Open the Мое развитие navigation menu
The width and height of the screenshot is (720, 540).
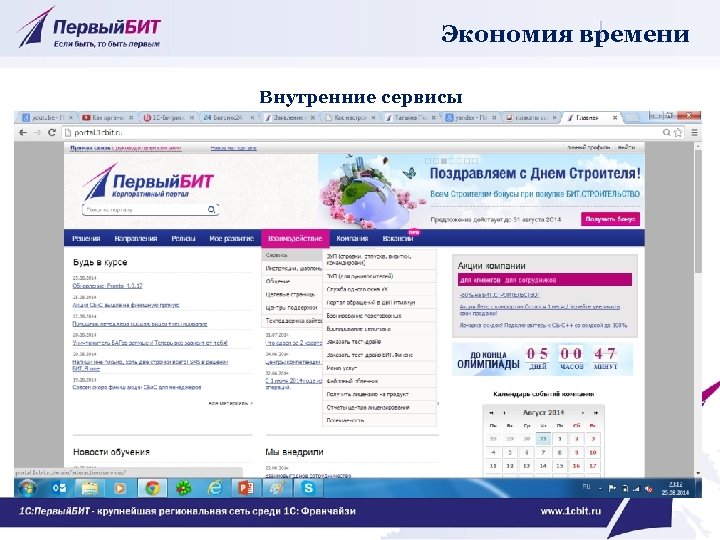click(x=231, y=238)
